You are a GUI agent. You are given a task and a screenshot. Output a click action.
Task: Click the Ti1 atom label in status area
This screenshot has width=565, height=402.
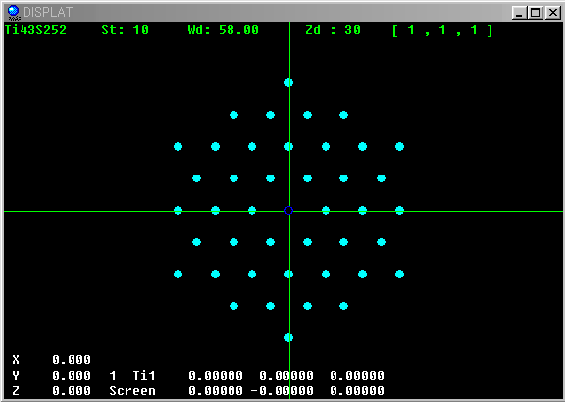tap(144, 376)
